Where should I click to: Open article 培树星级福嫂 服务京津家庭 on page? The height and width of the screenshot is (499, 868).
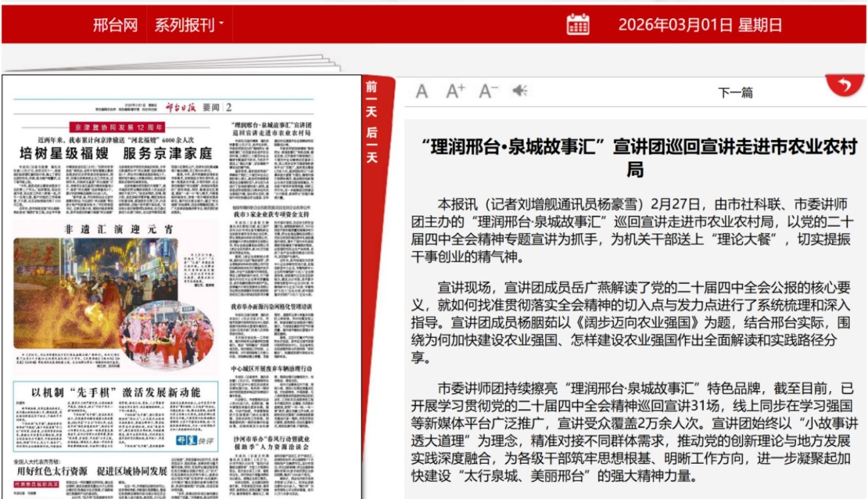[x=116, y=154]
